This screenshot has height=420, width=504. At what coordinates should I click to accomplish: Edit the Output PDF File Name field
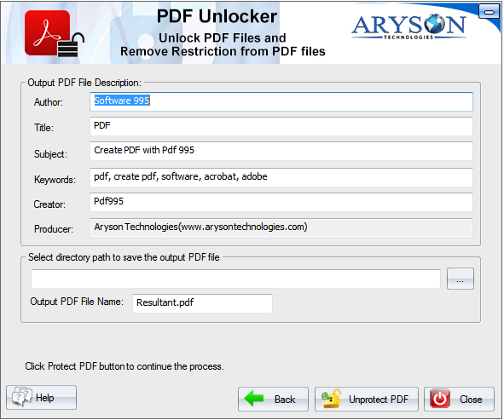click(x=202, y=303)
